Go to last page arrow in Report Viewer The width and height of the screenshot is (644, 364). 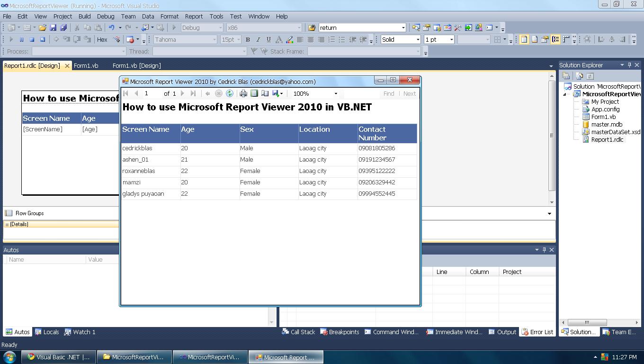click(193, 93)
